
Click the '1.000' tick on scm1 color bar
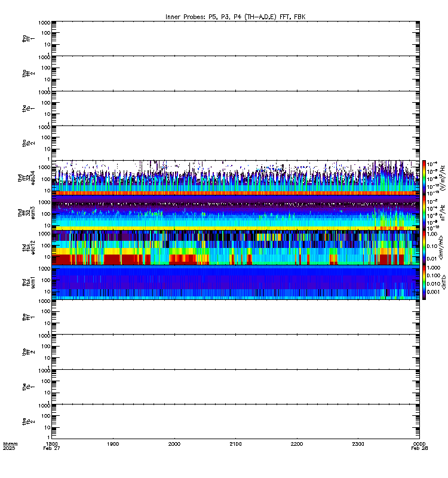tap(434, 268)
